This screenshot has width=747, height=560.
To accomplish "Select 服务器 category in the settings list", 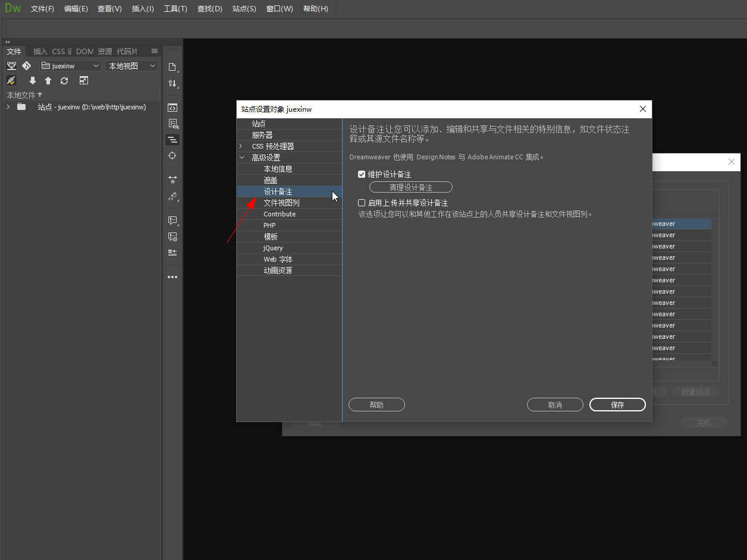I will click(x=289, y=135).
